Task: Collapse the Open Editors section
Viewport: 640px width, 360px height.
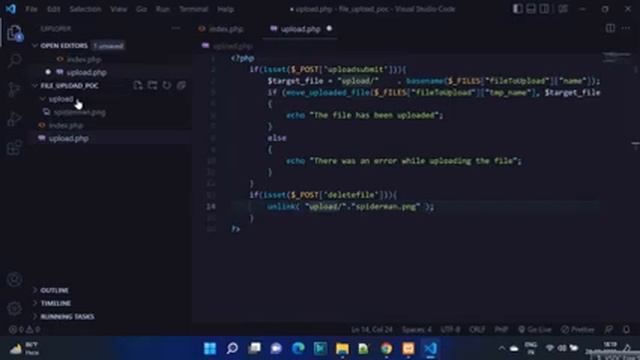Action: pyautogui.click(x=35, y=46)
